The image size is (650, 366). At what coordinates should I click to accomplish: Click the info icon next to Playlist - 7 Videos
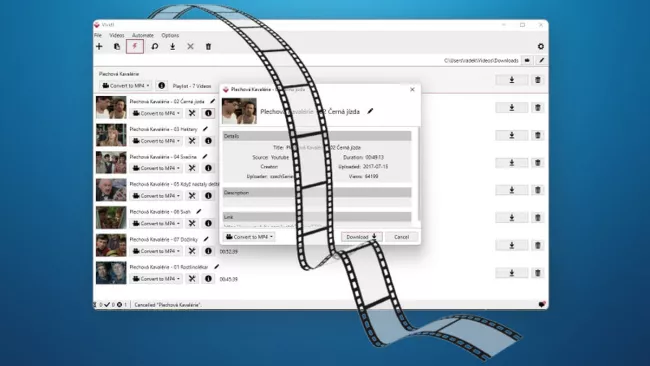tap(162, 86)
